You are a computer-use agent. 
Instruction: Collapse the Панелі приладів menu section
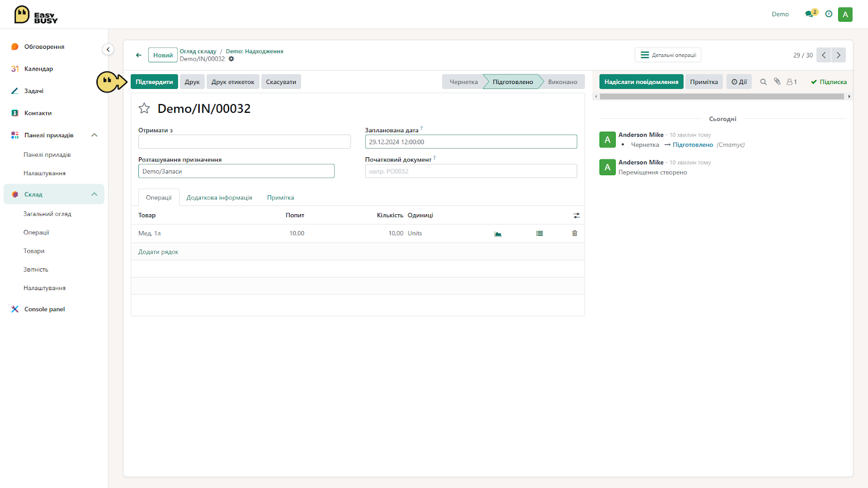pos(94,135)
